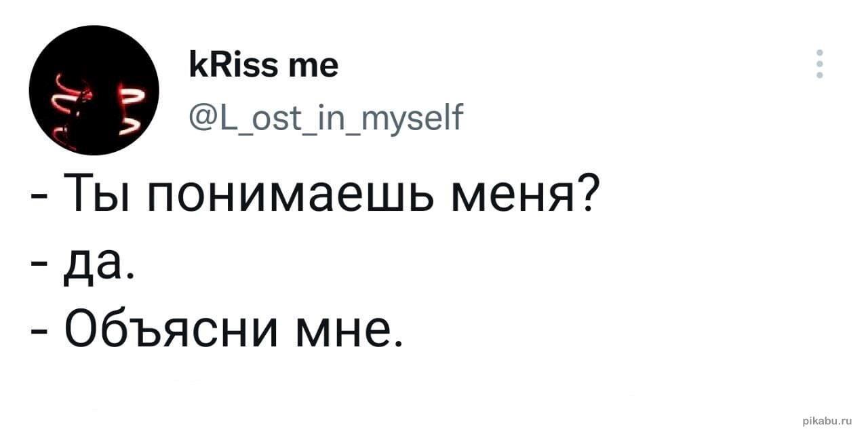Click the period after "Объясни мне"
Viewport: 868px width, 442px height.
[x=397, y=341]
